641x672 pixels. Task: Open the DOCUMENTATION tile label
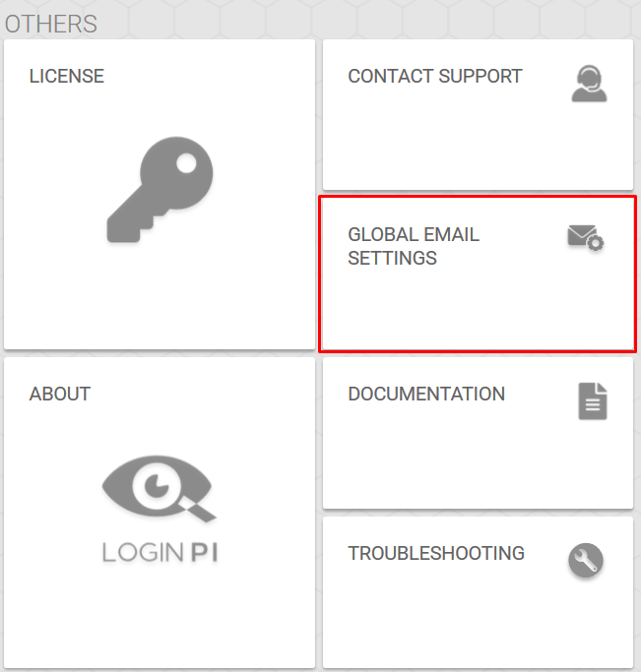(x=426, y=394)
